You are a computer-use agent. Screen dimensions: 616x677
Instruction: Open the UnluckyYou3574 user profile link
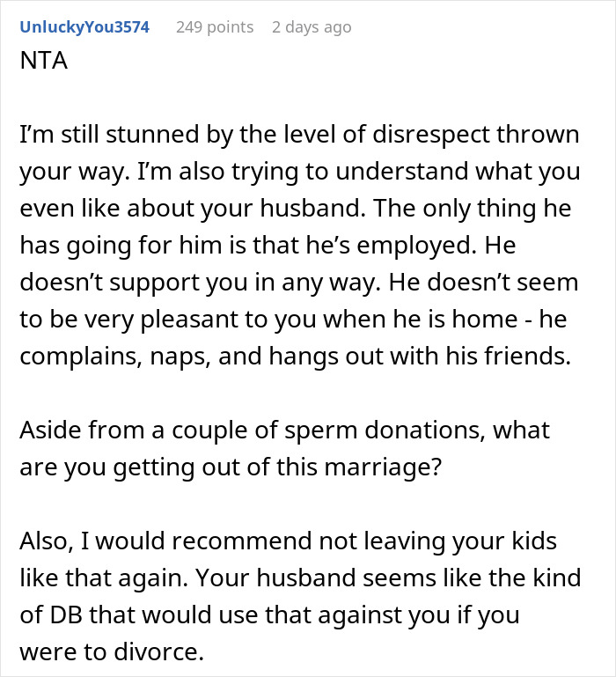coord(84,27)
